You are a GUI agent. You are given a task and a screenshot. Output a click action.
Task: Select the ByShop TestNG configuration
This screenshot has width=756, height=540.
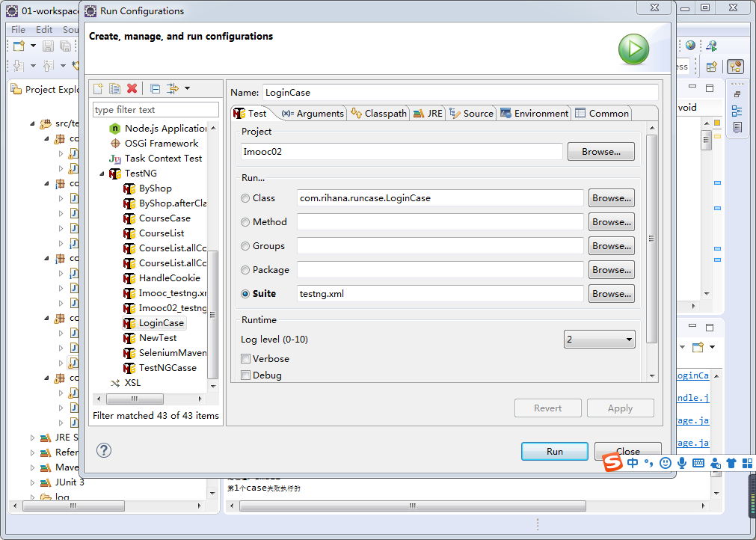point(156,188)
